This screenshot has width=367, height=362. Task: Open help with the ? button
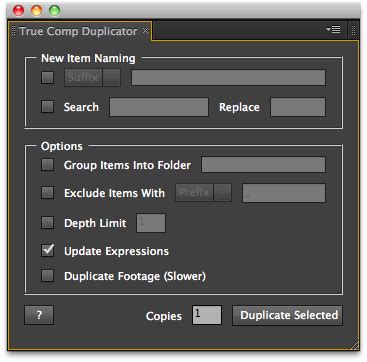pyautogui.click(x=39, y=315)
